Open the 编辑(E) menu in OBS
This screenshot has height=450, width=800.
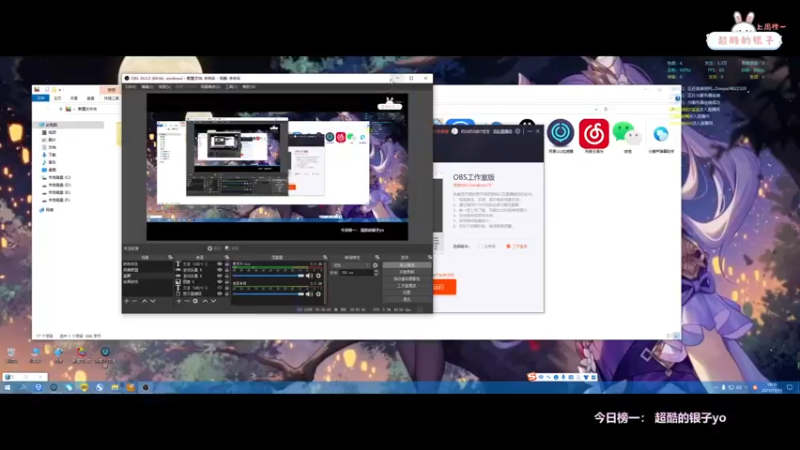coord(147,87)
